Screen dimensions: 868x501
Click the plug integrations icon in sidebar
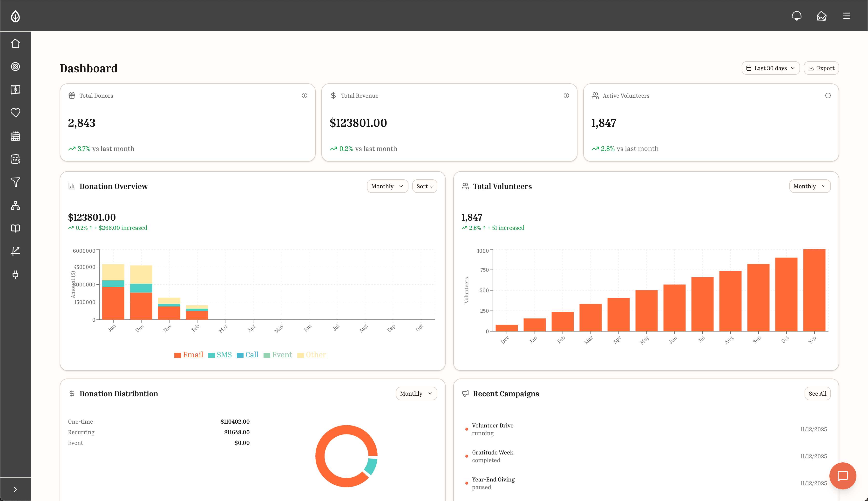pyautogui.click(x=15, y=274)
